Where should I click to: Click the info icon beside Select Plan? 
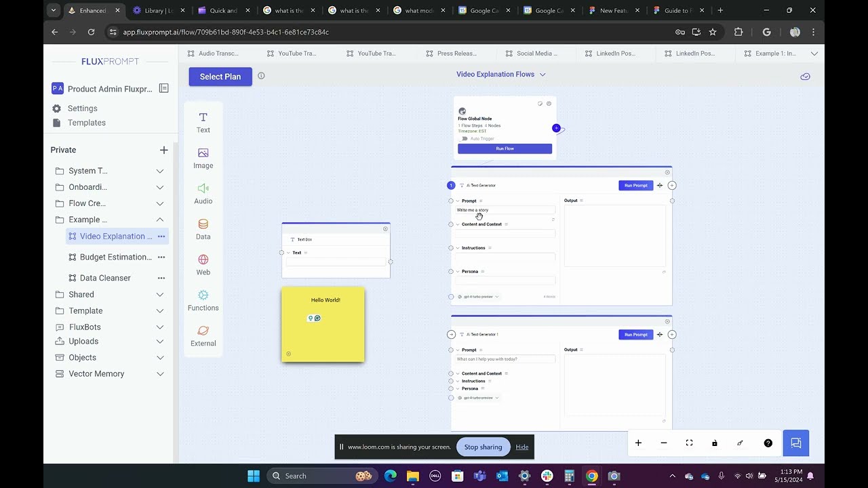pyautogui.click(x=261, y=76)
